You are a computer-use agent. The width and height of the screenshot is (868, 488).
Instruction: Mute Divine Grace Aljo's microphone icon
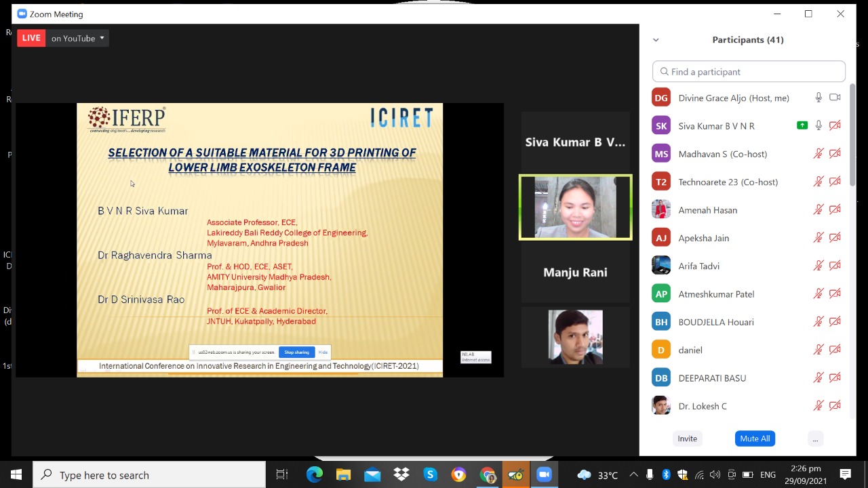818,98
